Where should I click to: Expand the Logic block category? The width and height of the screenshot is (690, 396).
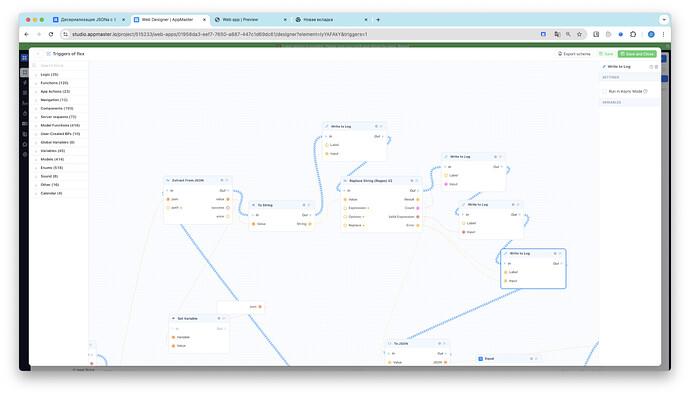59,74
